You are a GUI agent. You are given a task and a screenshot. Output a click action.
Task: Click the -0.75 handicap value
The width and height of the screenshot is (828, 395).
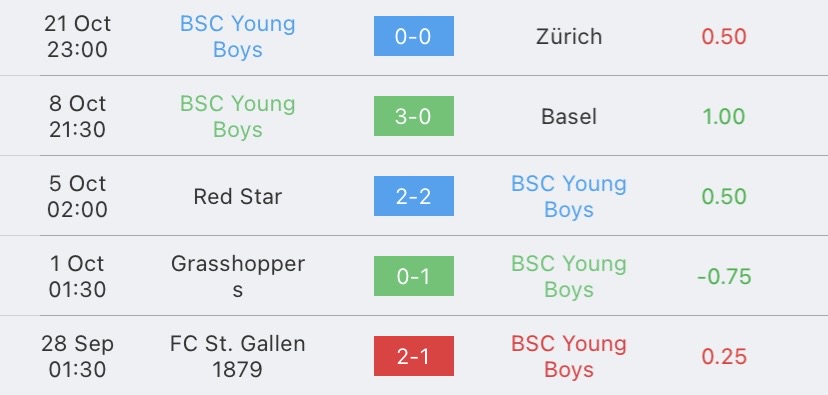[x=724, y=277]
